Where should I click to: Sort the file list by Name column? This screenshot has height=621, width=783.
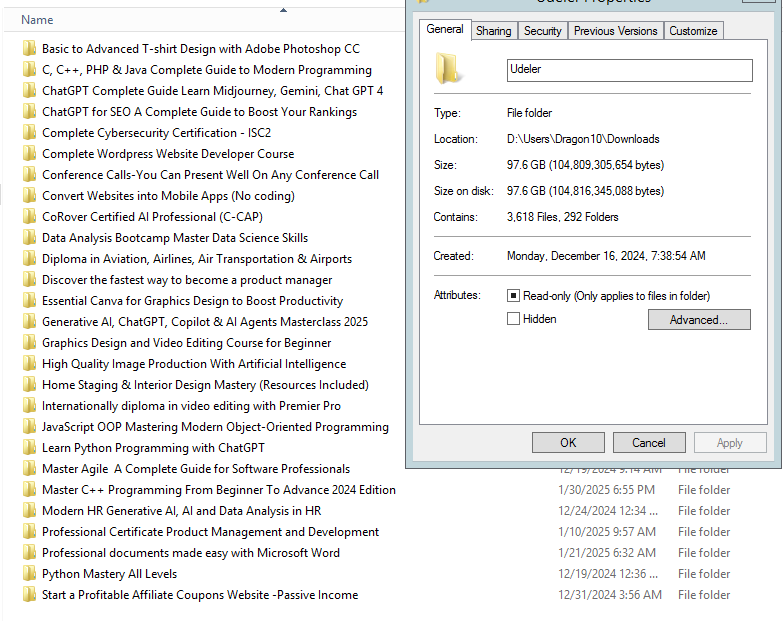click(37, 20)
